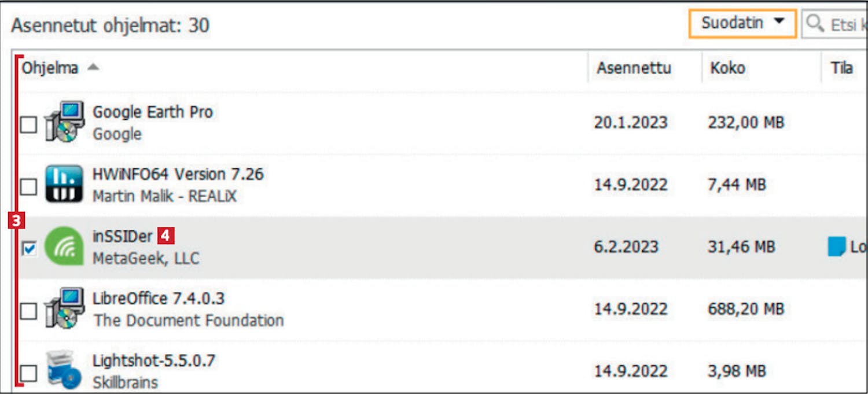Screen dimensions: 868x394
Task: Click the HWiNFO64 program icon
Action: pos(64,185)
